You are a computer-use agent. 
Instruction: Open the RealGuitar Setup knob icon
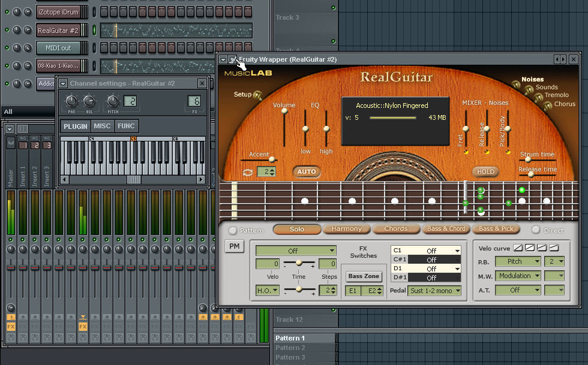(x=257, y=95)
